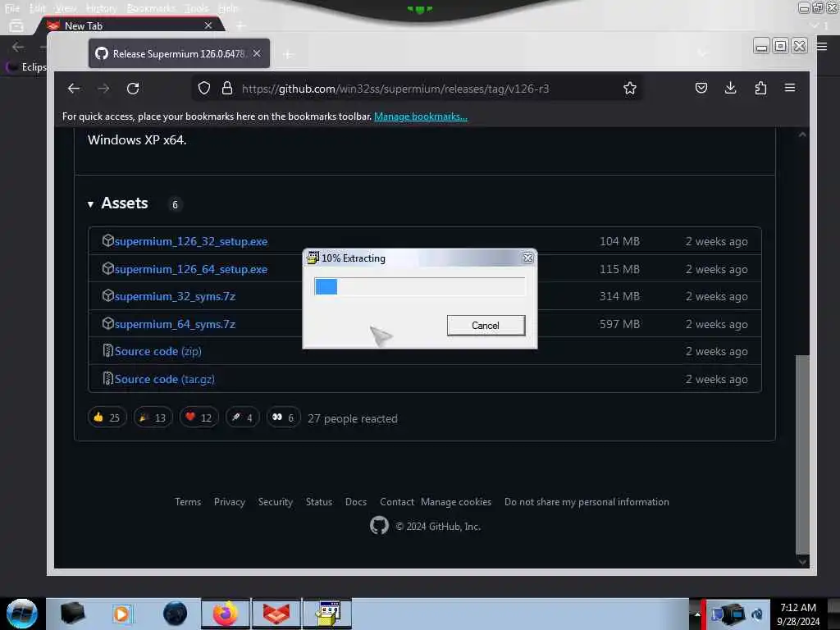
Task: Open the black box taskbar icon
Action: [72, 614]
